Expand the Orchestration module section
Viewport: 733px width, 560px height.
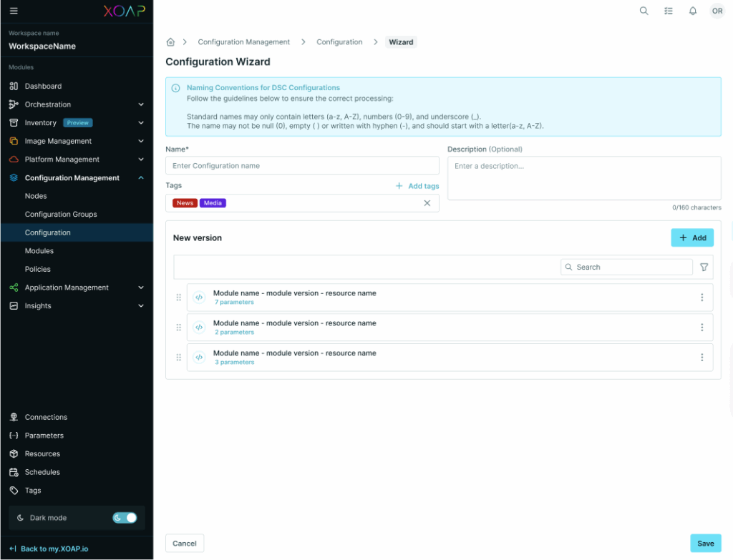pyautogui.click(x=76, y=104)
